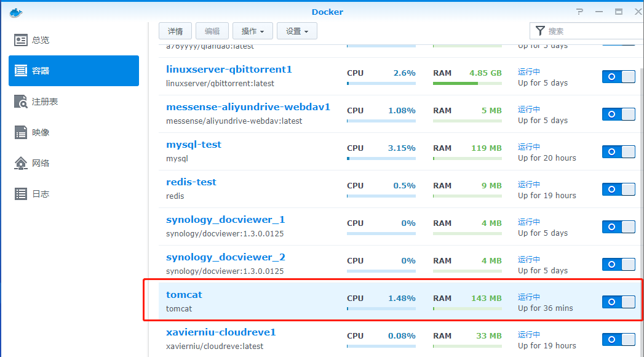Screen dimensions: 644x357
Task: Click "Up for 36 mins" status text
Action: (545, 308)
